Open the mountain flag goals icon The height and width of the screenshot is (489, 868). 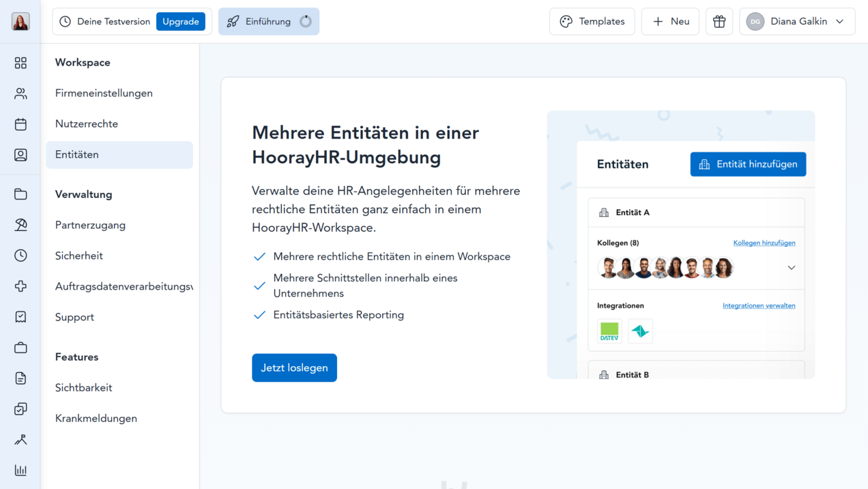tap(20, 440)
